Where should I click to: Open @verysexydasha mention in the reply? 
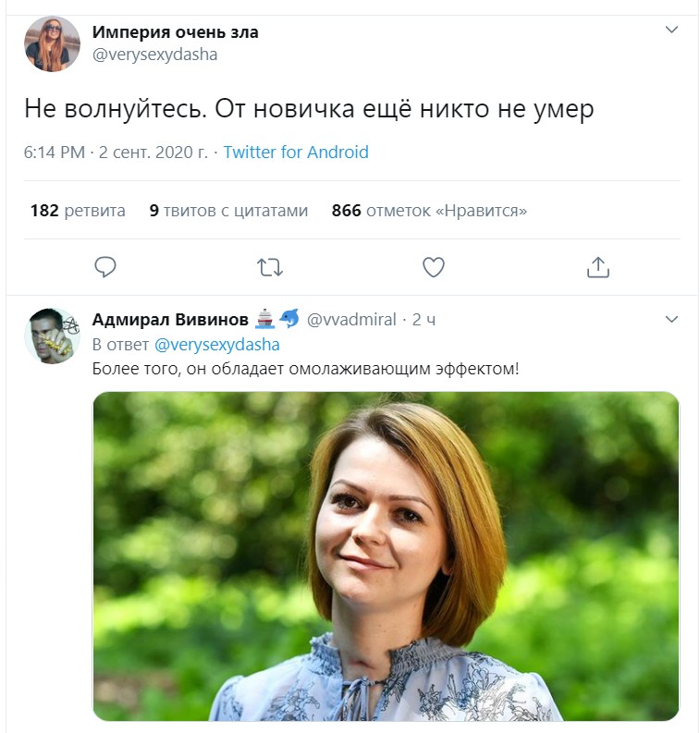click(216, 345)
